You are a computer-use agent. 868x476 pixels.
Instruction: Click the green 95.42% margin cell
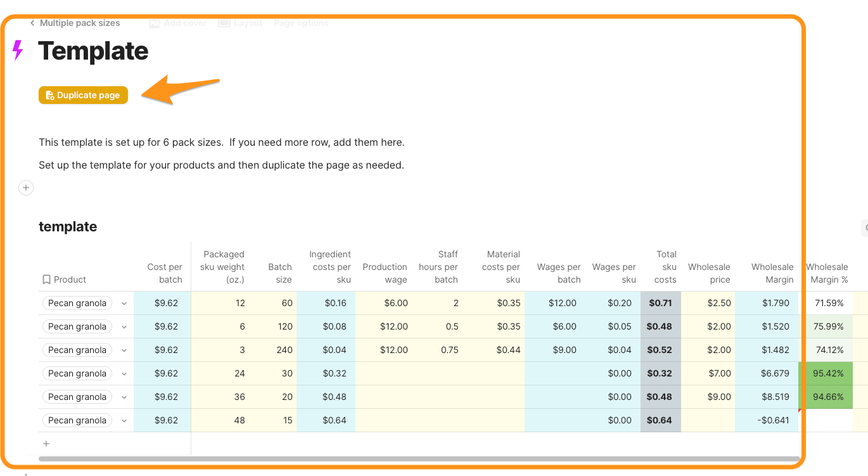(826, 373)
